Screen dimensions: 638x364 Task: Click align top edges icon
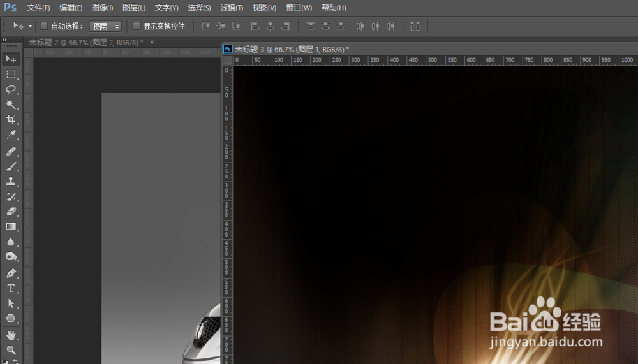[206, 26]
